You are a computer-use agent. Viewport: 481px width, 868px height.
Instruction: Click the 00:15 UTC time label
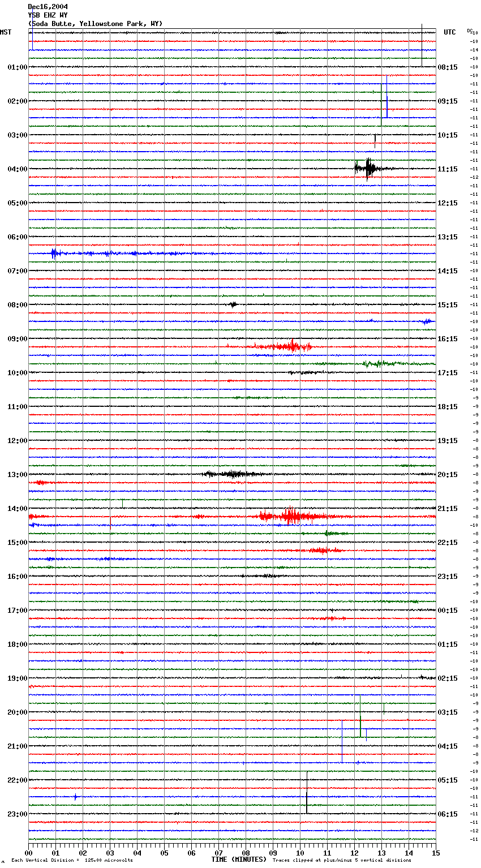tap(448, 611)
